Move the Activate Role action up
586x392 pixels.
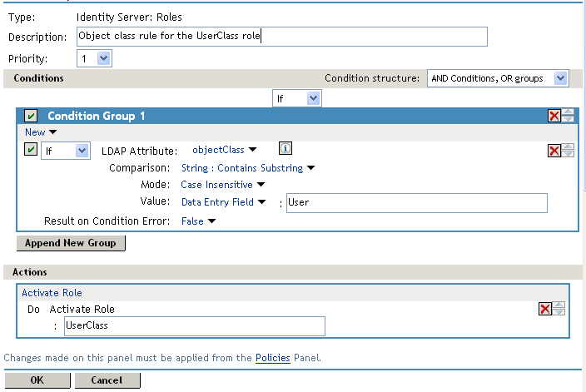[x=559, y=305]
